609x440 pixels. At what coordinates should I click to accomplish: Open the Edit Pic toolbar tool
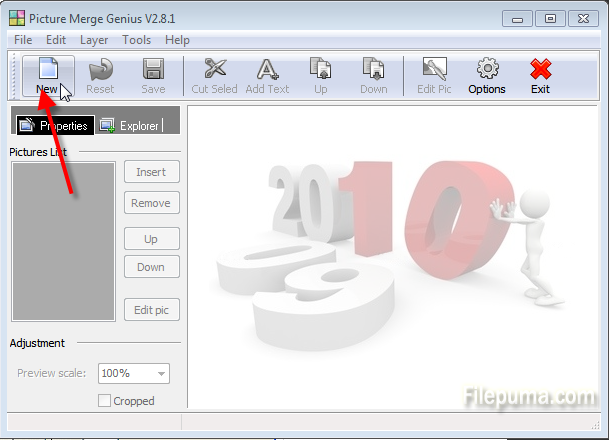tap(434, 69)
